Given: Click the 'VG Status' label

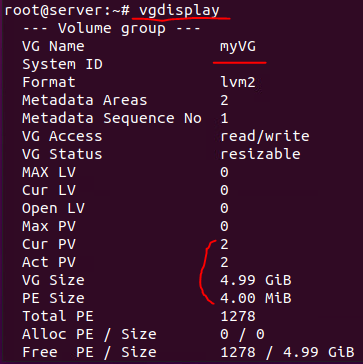Looking at the screenshot, I should pos(62,154).
